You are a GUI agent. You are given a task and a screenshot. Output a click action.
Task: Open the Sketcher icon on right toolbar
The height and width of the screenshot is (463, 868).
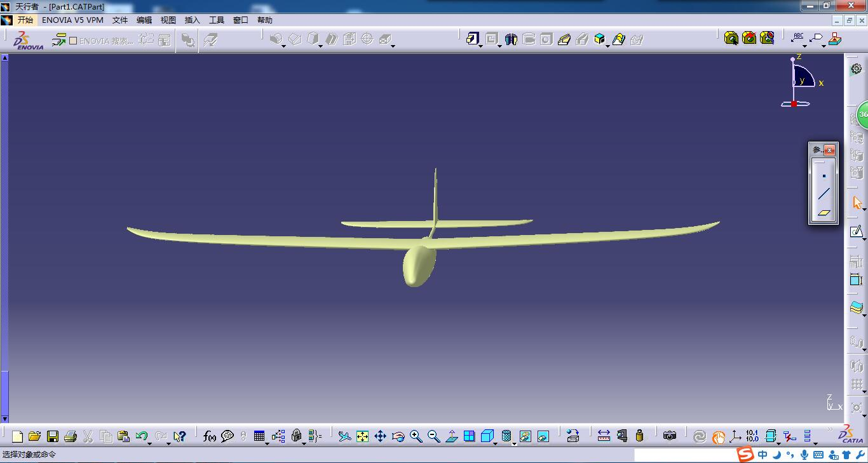(856, 232)
